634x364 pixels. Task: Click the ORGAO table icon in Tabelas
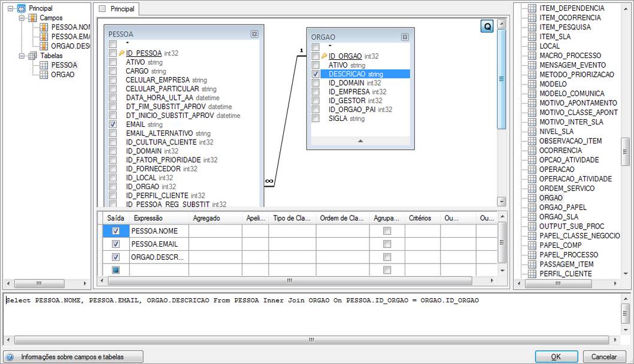pos(44,74)
